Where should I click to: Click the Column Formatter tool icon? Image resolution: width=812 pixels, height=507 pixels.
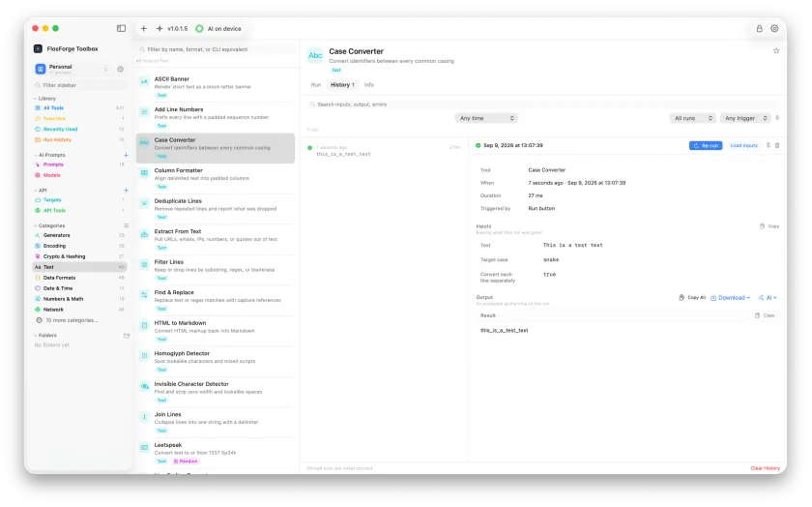click(x=144, y=173)
